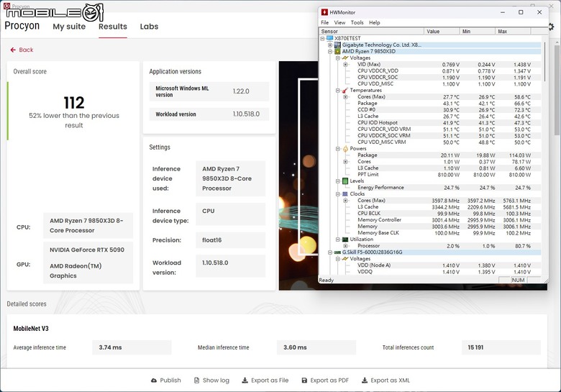Collapse the Powers section
The image size is (561, 392).
pyautogui.click(x=338, y=149)
